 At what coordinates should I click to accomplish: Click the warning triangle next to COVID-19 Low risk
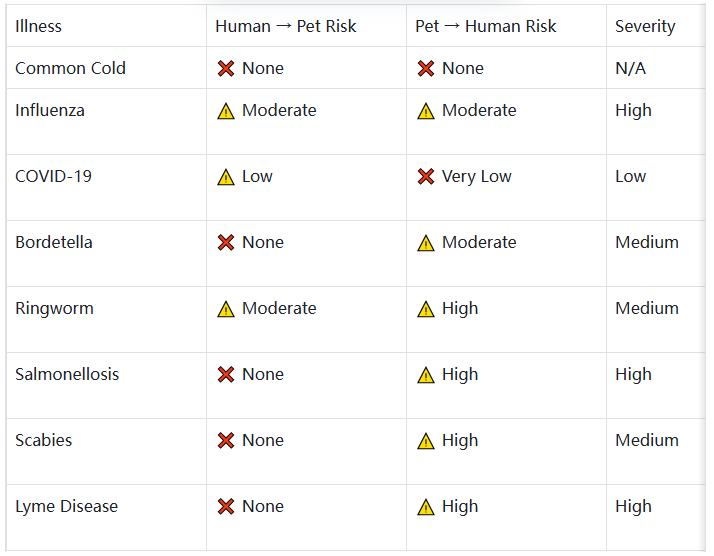point(226,177)
